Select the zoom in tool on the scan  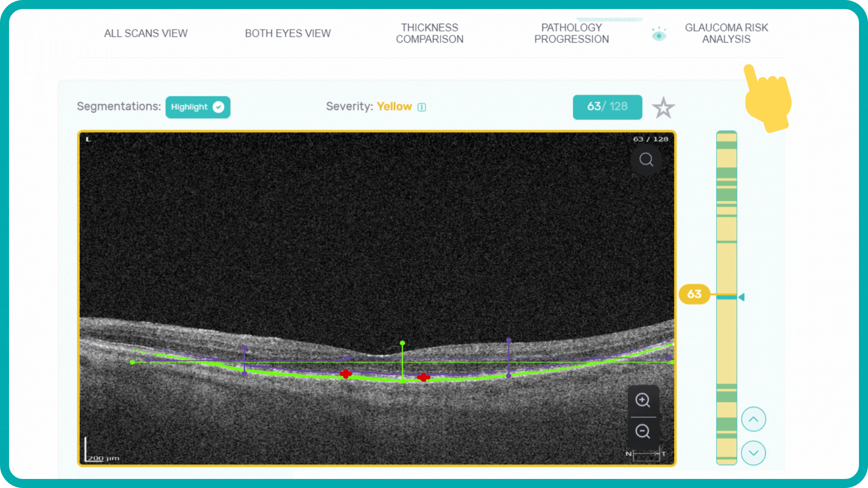pos(643,400)
